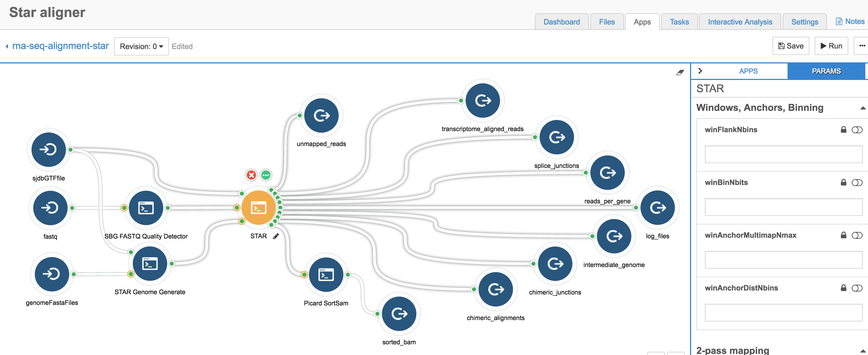Screen dimensions: 868x355
Task: Select the fastq input node
Action: tap(50, 208)
